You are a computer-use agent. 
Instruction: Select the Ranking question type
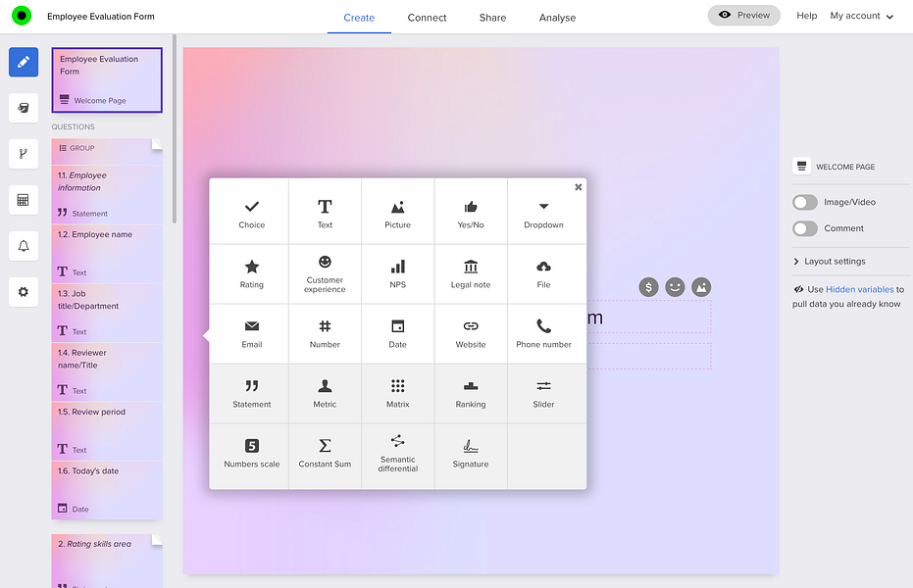tap(471, 394)
